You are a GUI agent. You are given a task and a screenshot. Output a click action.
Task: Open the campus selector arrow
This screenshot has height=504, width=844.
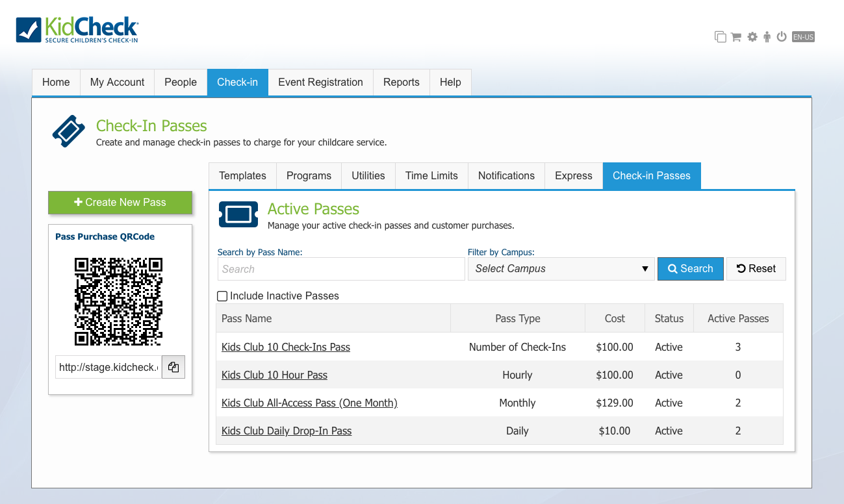[645, 268]
